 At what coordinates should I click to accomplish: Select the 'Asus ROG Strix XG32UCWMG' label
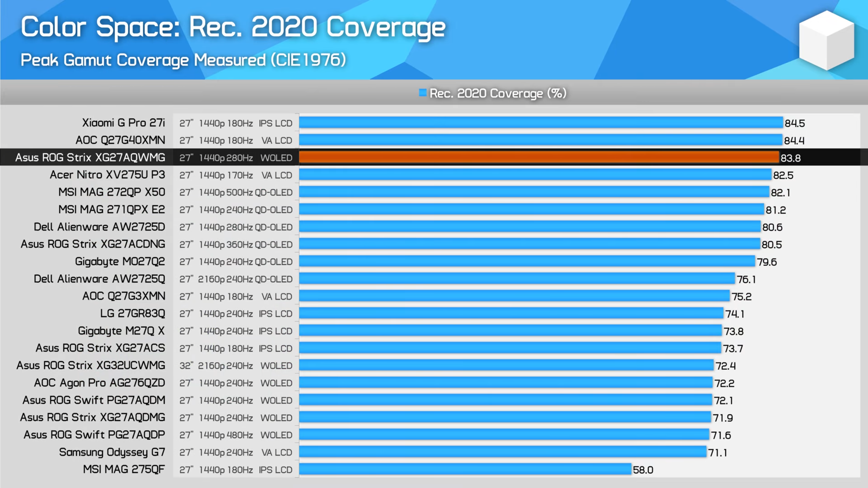(x=91, y=365)
